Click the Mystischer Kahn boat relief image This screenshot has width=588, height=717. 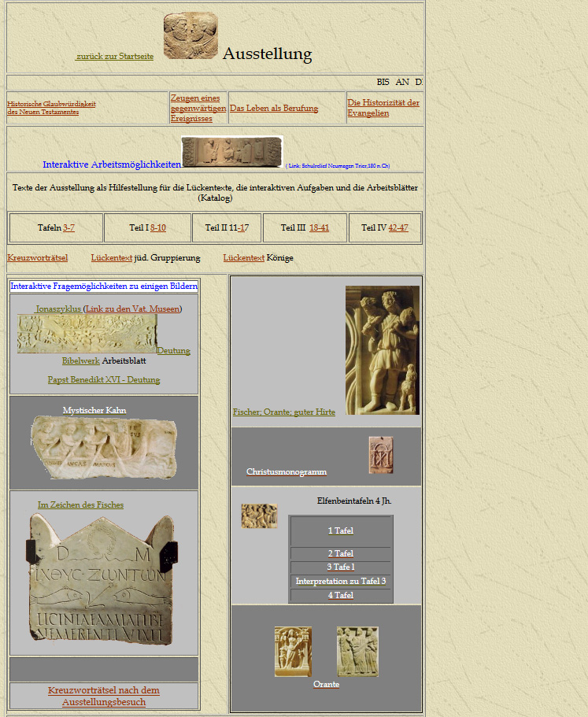pyautogui.click(x=103, y=447)
